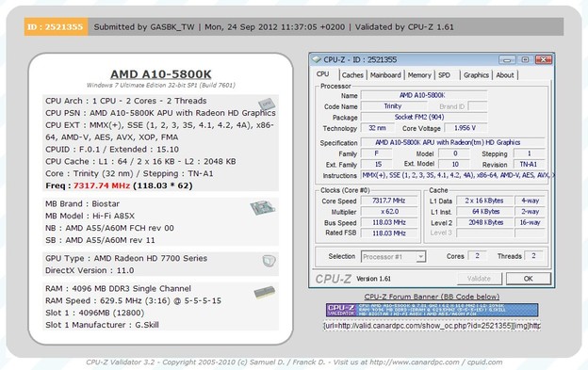Click the CPU-Z Validator banner image
This screenshot has width=588, height=370.
pos(432,310)
